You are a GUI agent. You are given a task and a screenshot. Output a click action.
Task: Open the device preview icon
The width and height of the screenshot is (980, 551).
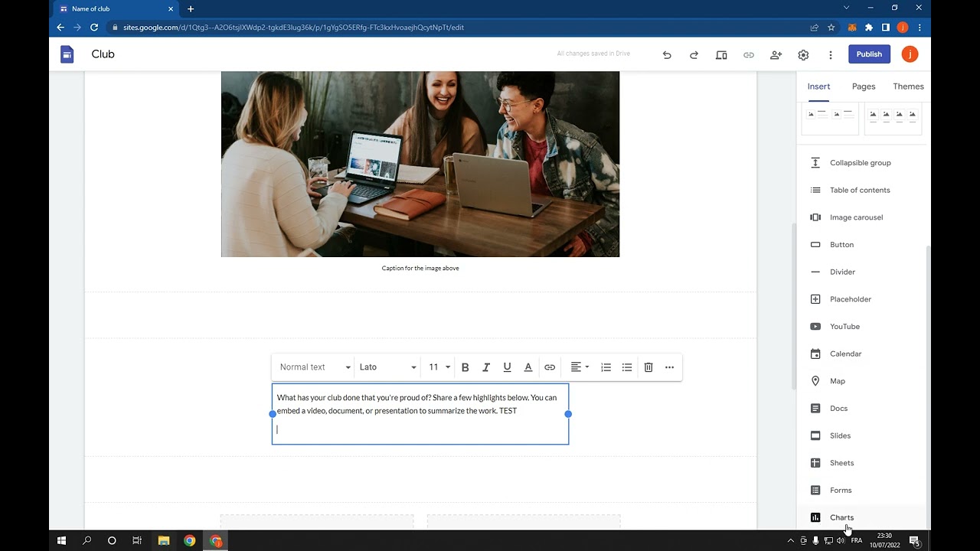721,54
